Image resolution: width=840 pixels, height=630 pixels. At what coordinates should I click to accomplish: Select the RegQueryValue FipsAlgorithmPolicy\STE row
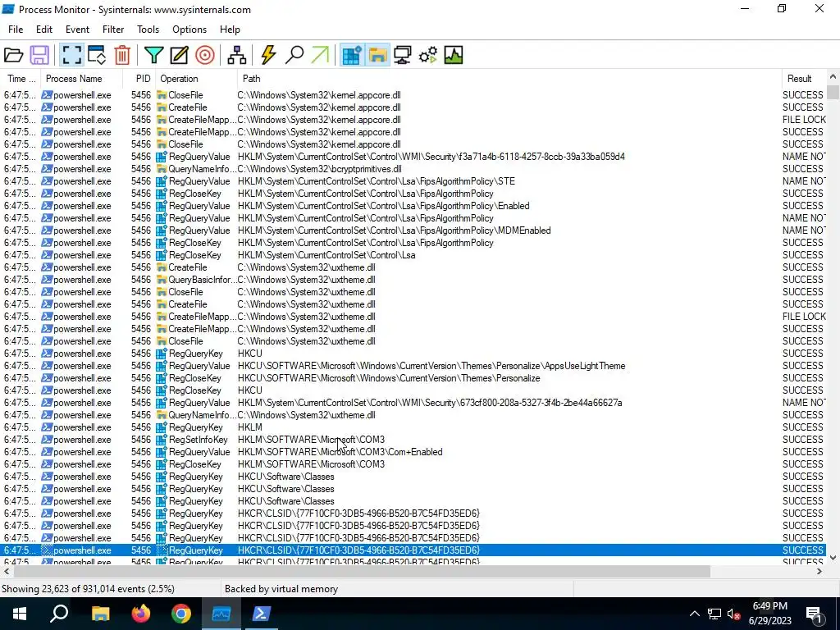(x=413, y=181)
